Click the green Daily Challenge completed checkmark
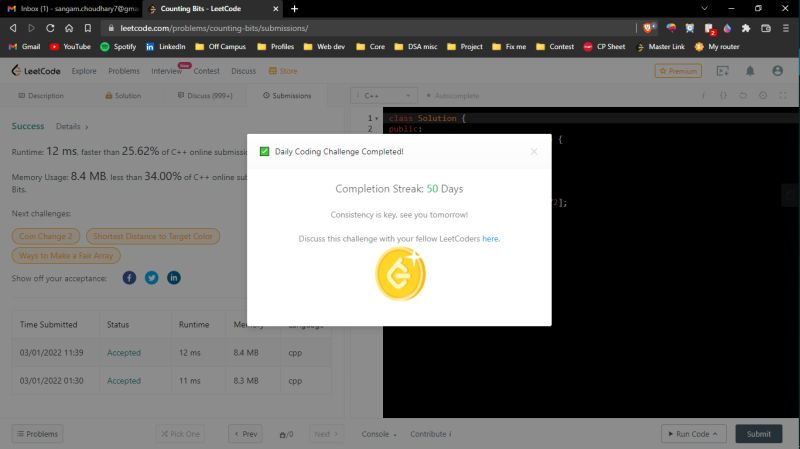 pyautogui.click(x=264, y=152)
